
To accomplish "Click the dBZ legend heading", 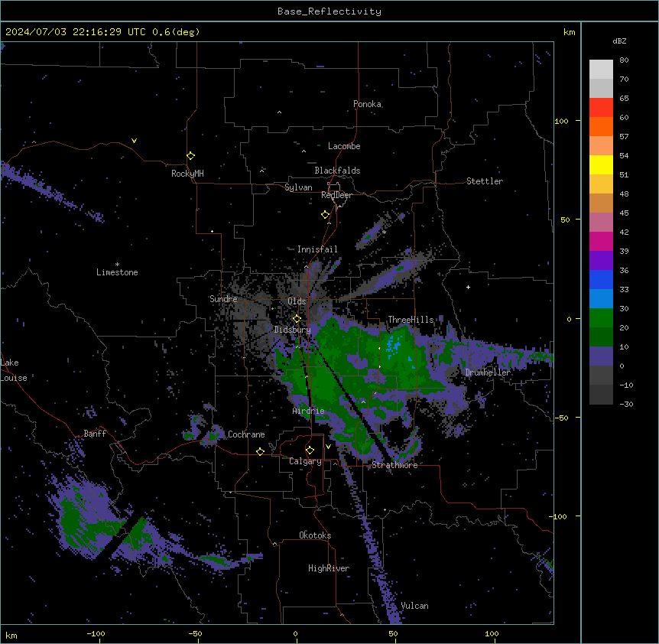I will click(x=619, y=41).
